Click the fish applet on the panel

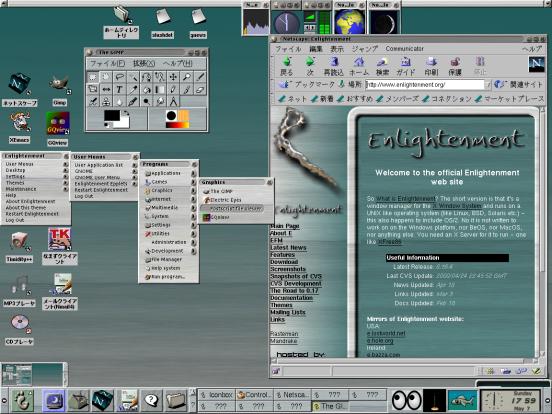click(x=462, y=400)
